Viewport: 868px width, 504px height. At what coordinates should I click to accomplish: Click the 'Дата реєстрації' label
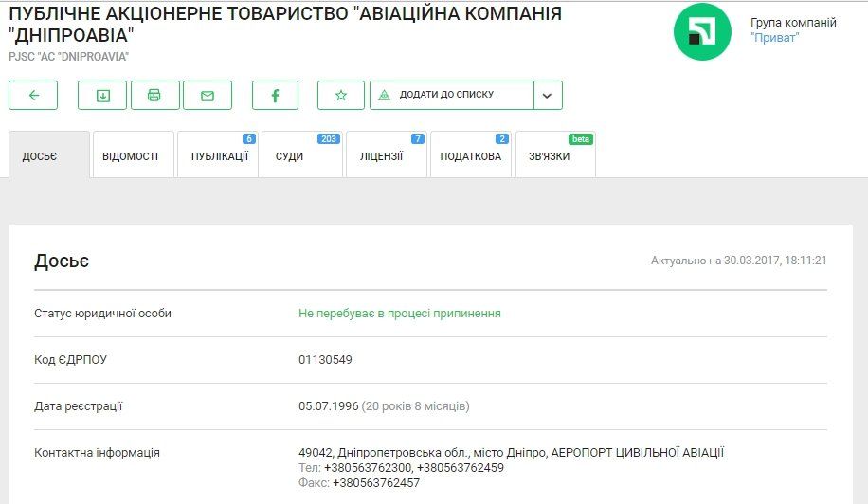(78, 406)
